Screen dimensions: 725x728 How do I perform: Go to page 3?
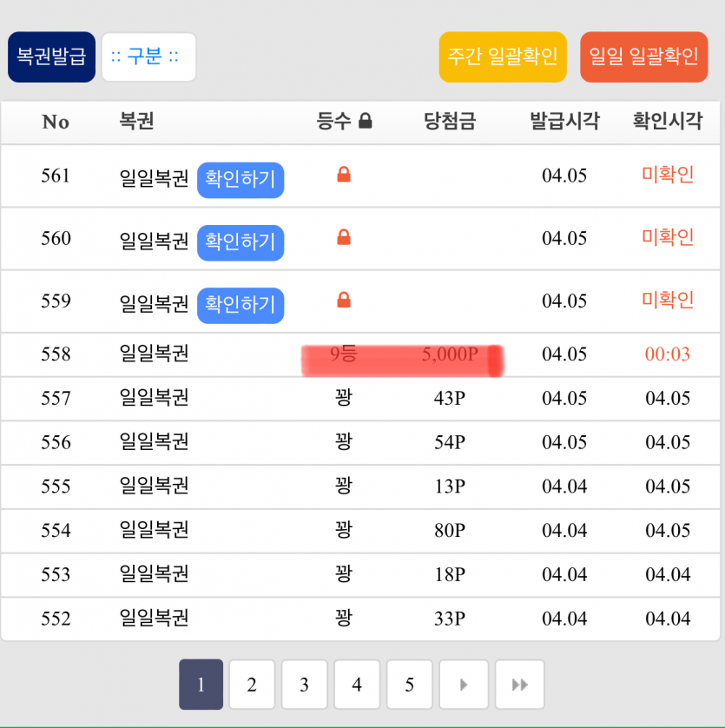305,685
